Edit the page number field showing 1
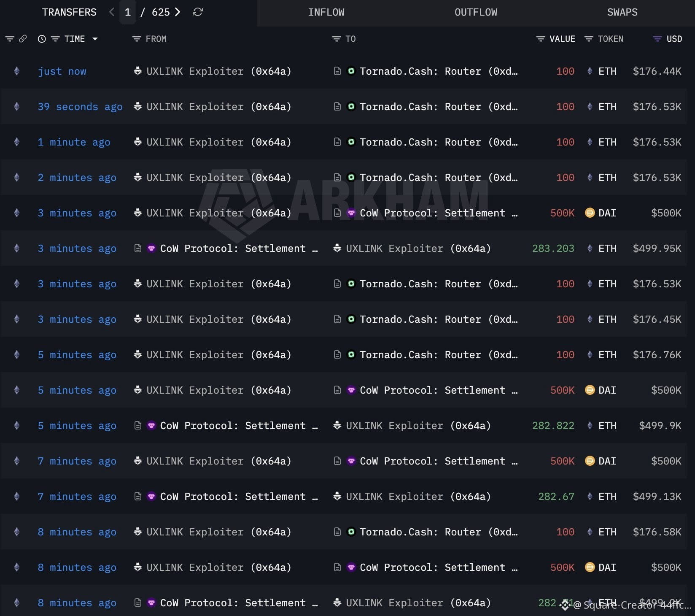 [128, 12]
